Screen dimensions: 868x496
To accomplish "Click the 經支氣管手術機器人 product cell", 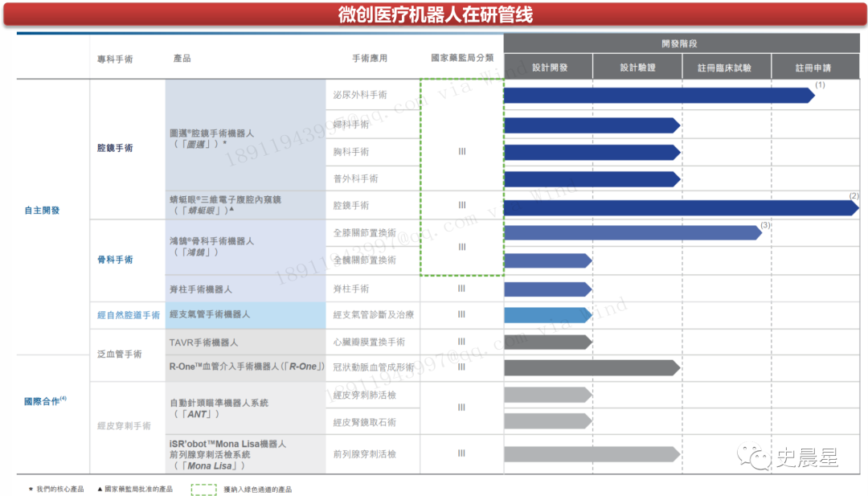I will 245,314.
